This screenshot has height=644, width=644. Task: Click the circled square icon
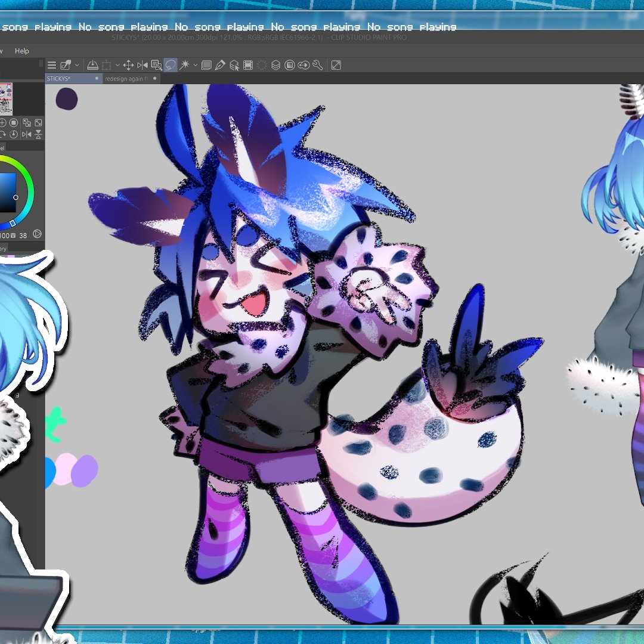coord(290,66)
